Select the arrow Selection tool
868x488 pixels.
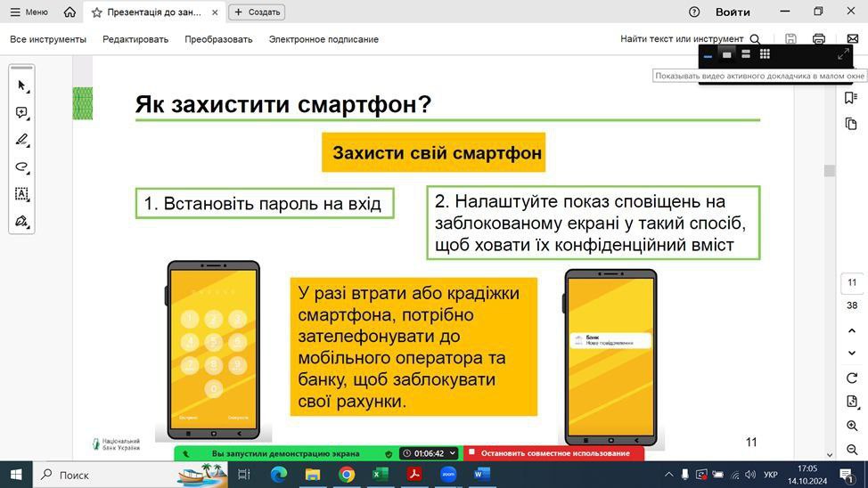pos(22,85)
